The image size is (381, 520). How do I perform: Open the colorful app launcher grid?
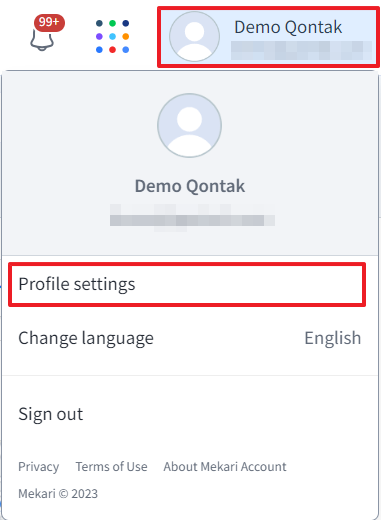click(112, 36)
